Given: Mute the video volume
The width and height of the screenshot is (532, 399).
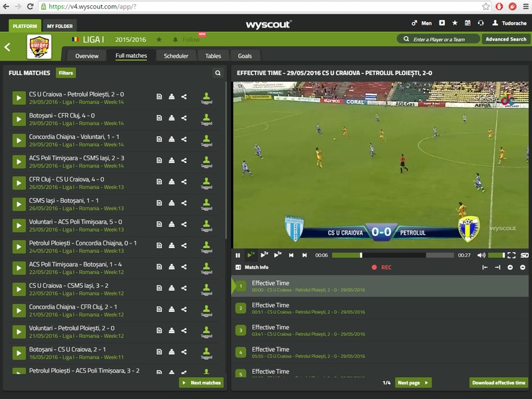Looking at the screenshot, I should [x=481, y=255].
